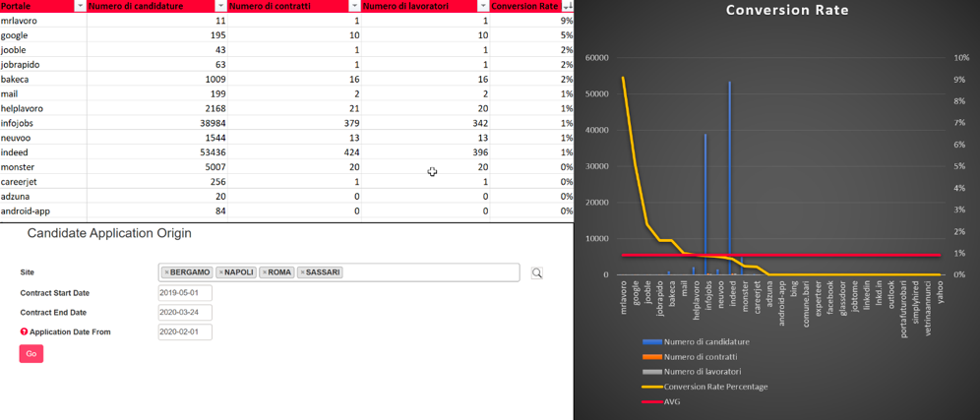
Task: Select the AVG legend line
Action: (652, 402)
